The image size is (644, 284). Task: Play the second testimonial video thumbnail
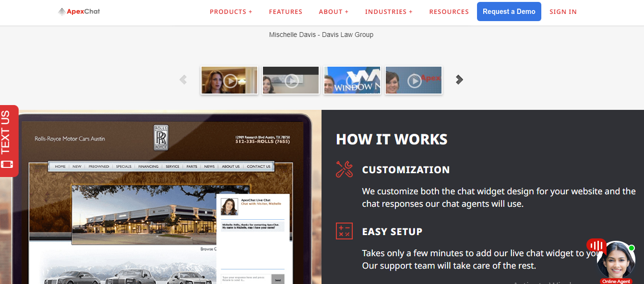coord(291,80)
